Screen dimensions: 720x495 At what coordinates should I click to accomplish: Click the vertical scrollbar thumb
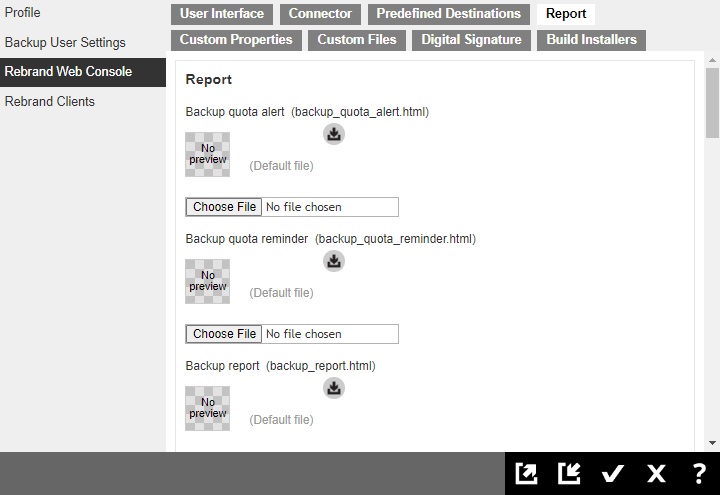coord(712,103)
